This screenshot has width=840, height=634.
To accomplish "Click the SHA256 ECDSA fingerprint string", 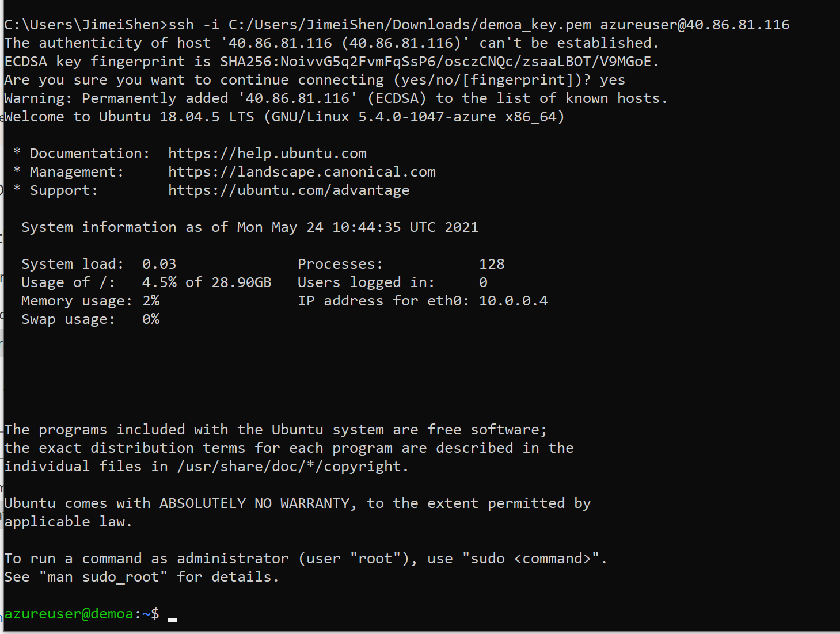I will [439, 62].
